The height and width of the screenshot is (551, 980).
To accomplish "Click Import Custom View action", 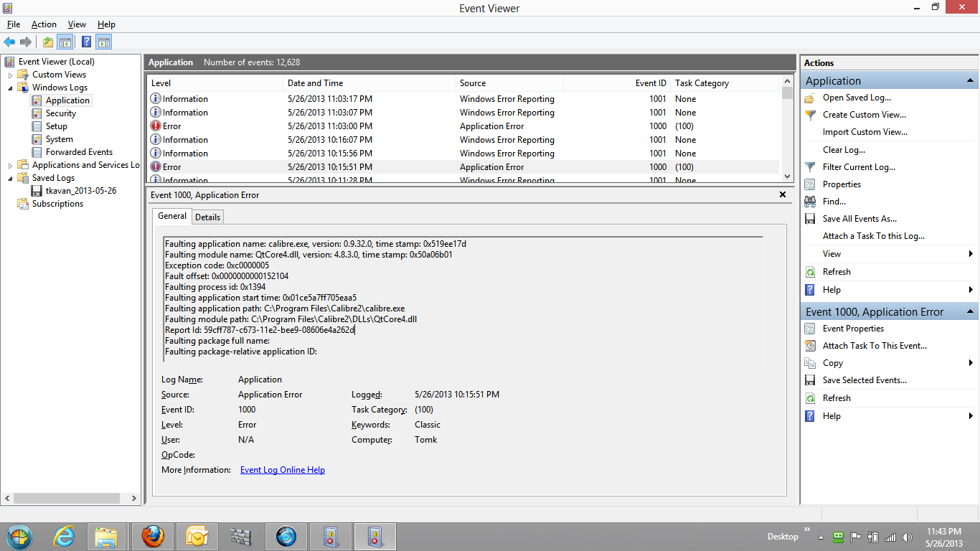I will click(x=865, y=132).
